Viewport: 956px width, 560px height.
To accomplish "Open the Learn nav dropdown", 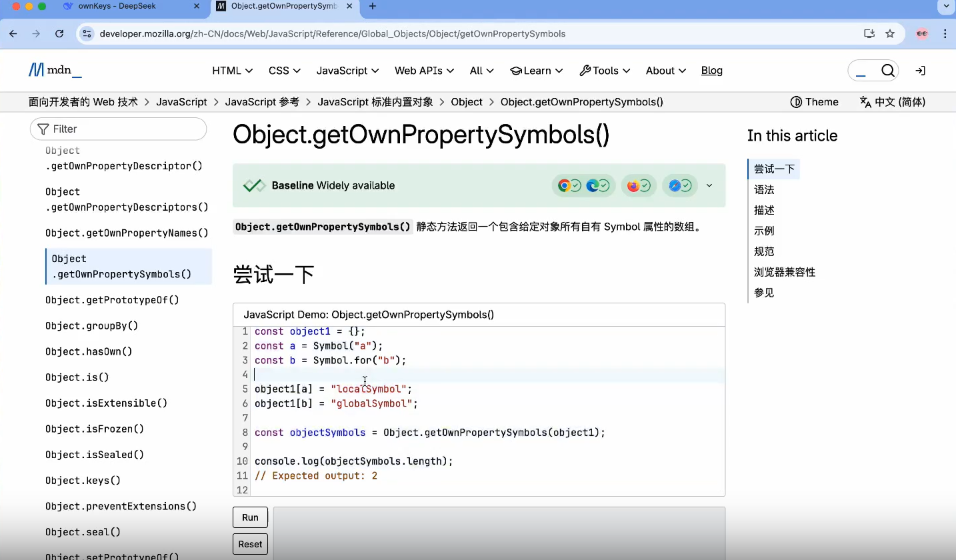I will click(x=537, y=71).
